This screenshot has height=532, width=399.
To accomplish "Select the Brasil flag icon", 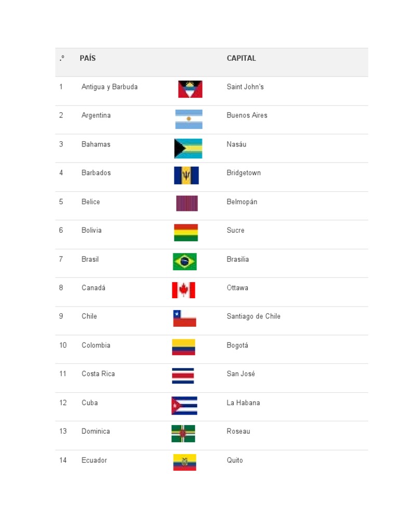I will click(x=185, y=261).
